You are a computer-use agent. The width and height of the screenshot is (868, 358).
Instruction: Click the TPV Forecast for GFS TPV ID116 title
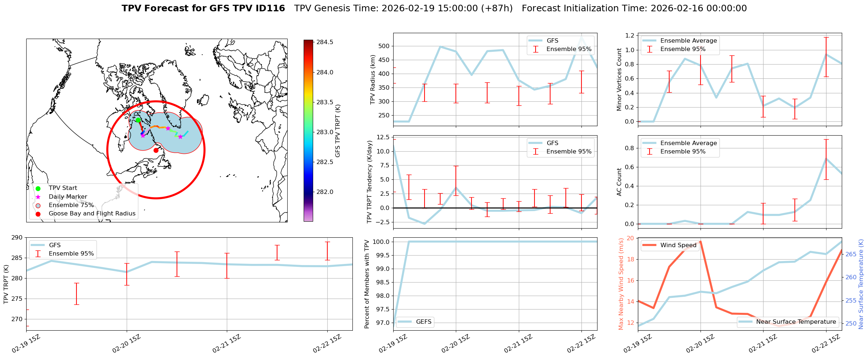(x=203, y=8)
